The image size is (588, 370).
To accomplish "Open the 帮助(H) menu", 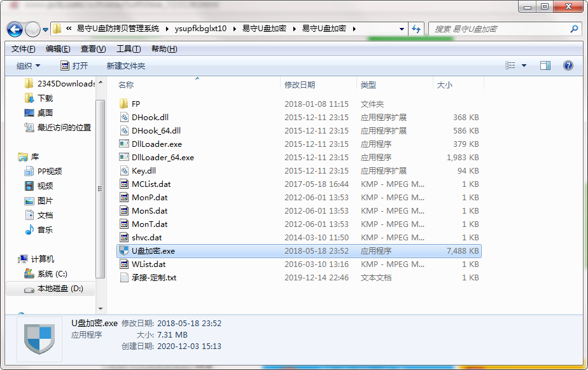I will pyautogui.click(x=164, y=49).
